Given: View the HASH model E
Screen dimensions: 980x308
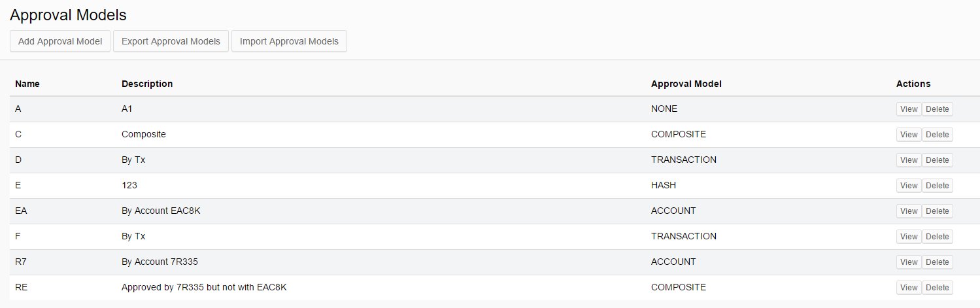Looking at the screenshot, I should pyautogui.click(x=909, y=186).
